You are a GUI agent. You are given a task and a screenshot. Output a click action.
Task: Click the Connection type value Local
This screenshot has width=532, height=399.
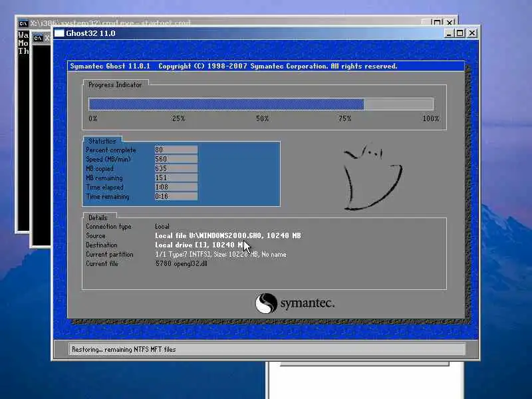click(x=162, y=226)
